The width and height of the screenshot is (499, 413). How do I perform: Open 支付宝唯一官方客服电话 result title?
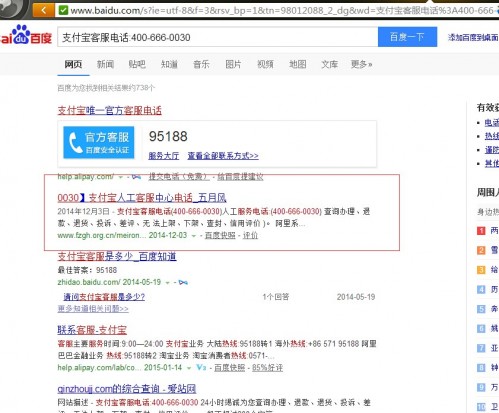click(x=110, y=110)
